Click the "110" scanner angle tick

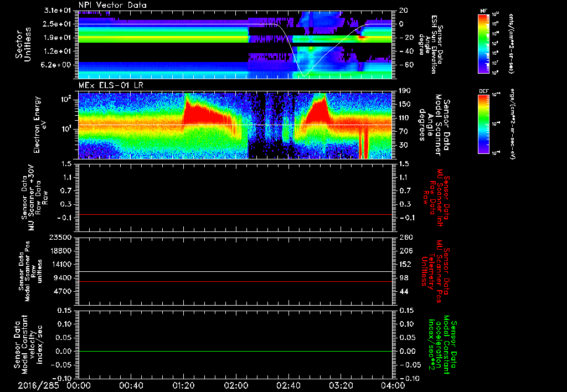[x=405, y=118]
